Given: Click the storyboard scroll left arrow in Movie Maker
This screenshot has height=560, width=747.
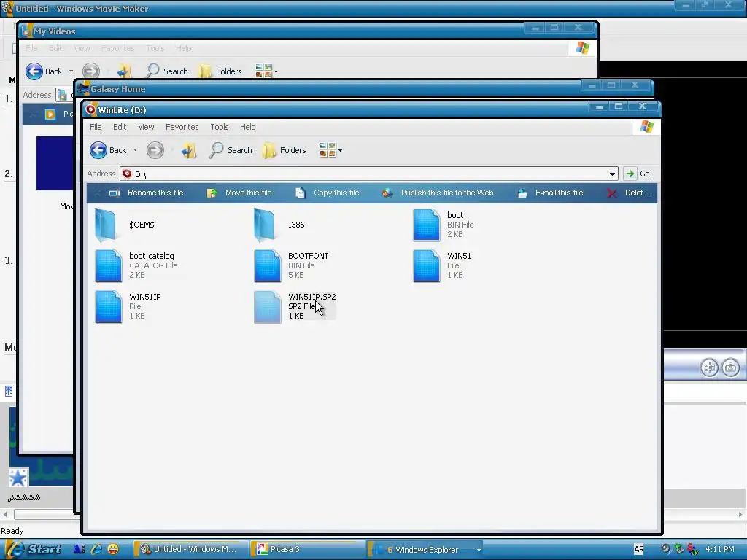Looking at the screenshot, I should tap(5, 514).
